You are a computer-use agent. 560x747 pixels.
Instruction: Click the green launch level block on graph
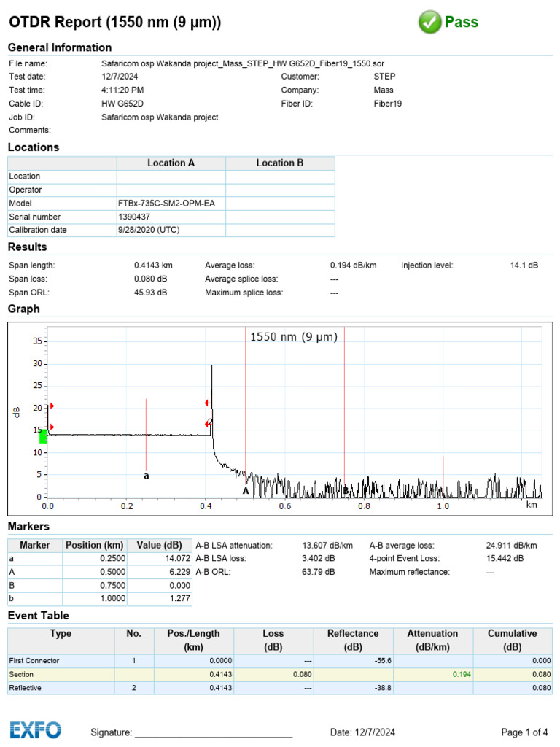pyautogui.click(x=43, y=436)
